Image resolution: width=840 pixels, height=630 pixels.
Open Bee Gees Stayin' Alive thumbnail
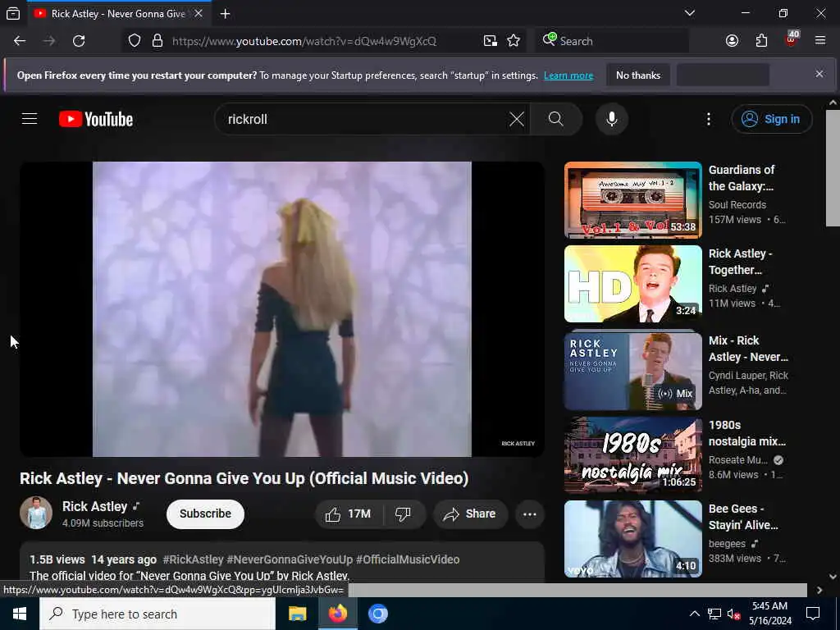coord(632,539)
